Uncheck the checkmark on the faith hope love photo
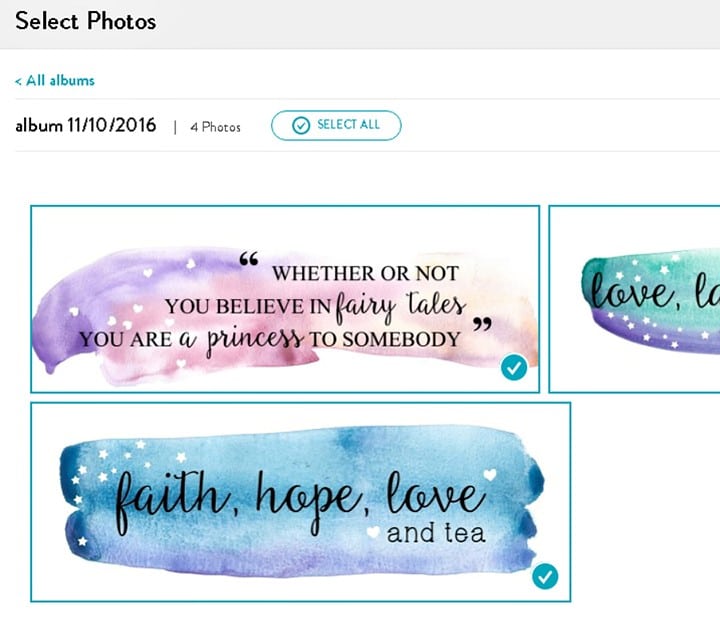Screen dimensions: 720x627 click(545, 576)
